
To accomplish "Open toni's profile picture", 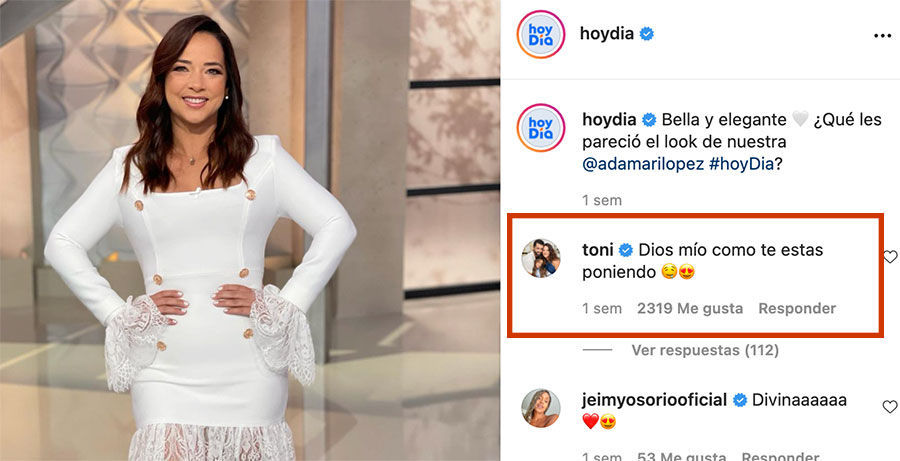I will (x=541, y=258).
